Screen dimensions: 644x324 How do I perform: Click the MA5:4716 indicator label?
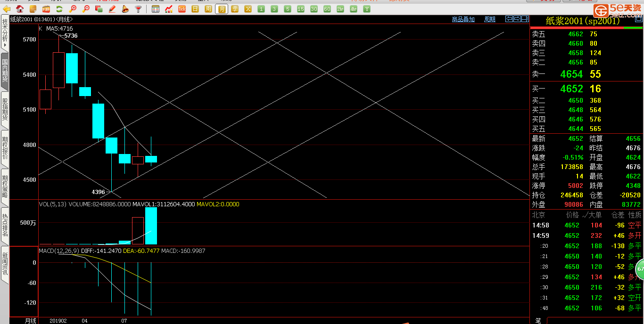pyautogui.click(x=59, y=29)
